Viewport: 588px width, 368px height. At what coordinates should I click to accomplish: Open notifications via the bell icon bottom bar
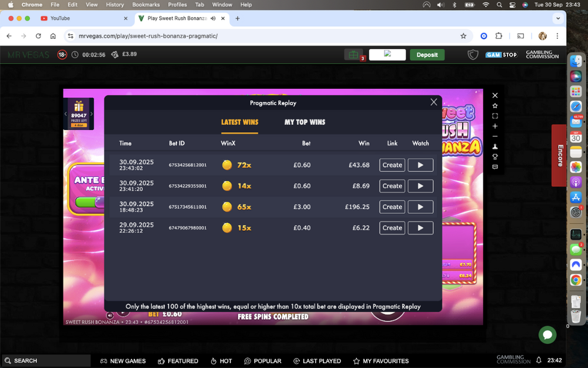point(539,360)
